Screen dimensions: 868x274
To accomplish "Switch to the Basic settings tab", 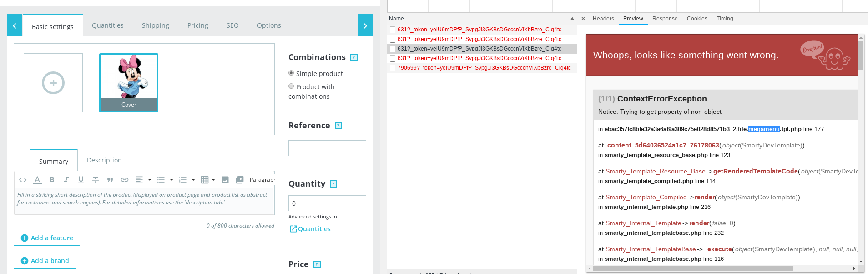I will (53, 26).
